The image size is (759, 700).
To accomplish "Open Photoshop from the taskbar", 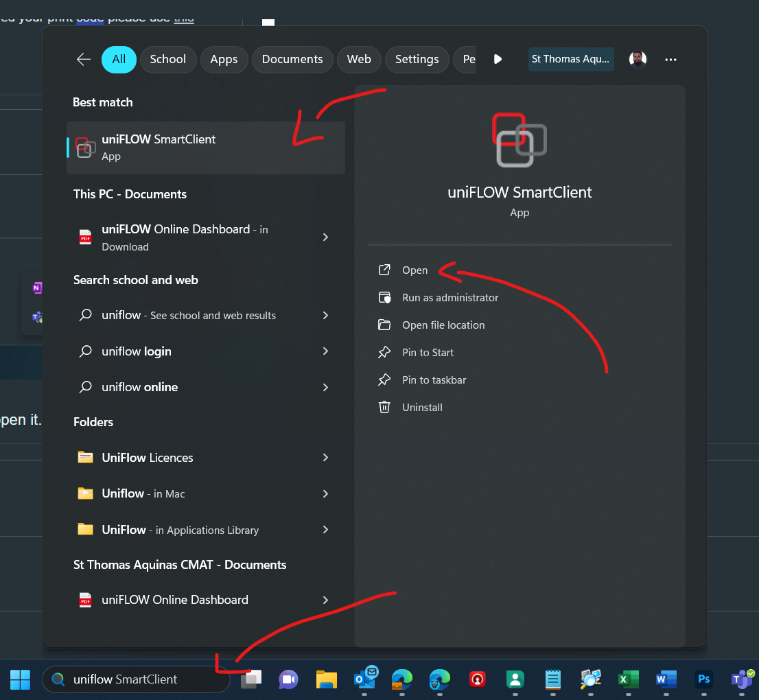I will 704,679.
